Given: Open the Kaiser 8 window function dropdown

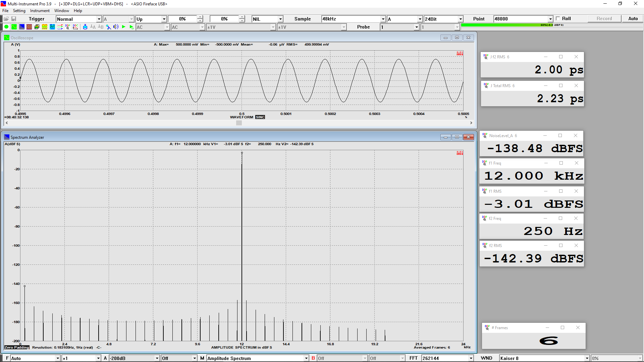Looking at the screenshot, I should pyautogui.click(x=544, y=358).
